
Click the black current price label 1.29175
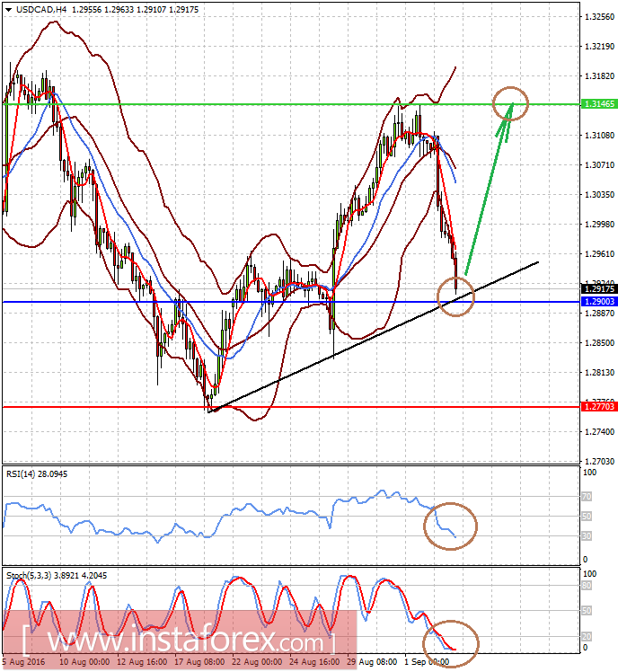pyautogui.click(x=599, y=289)
